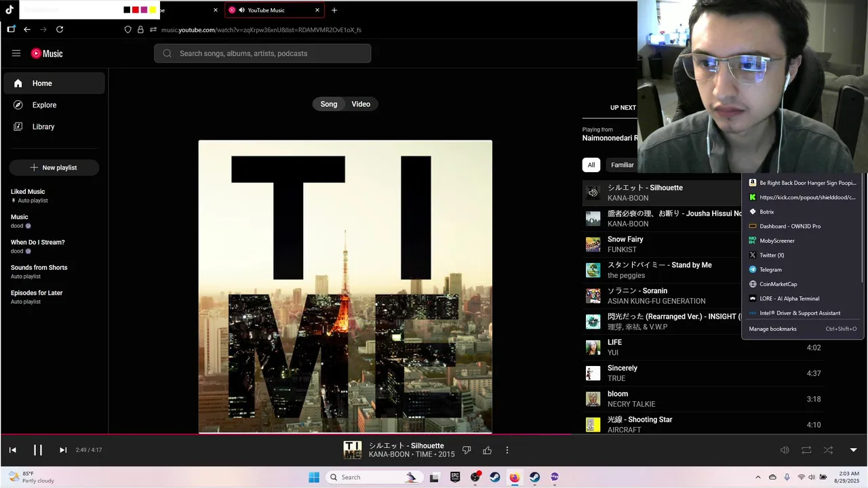Like the Silhouette song

(487, 450)
